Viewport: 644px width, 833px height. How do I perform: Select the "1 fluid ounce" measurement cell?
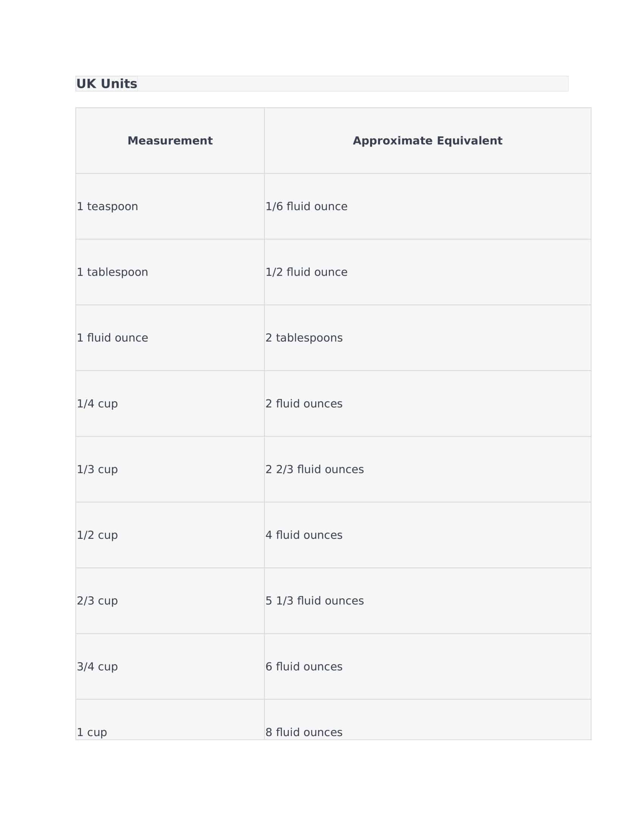pos(113,338)
